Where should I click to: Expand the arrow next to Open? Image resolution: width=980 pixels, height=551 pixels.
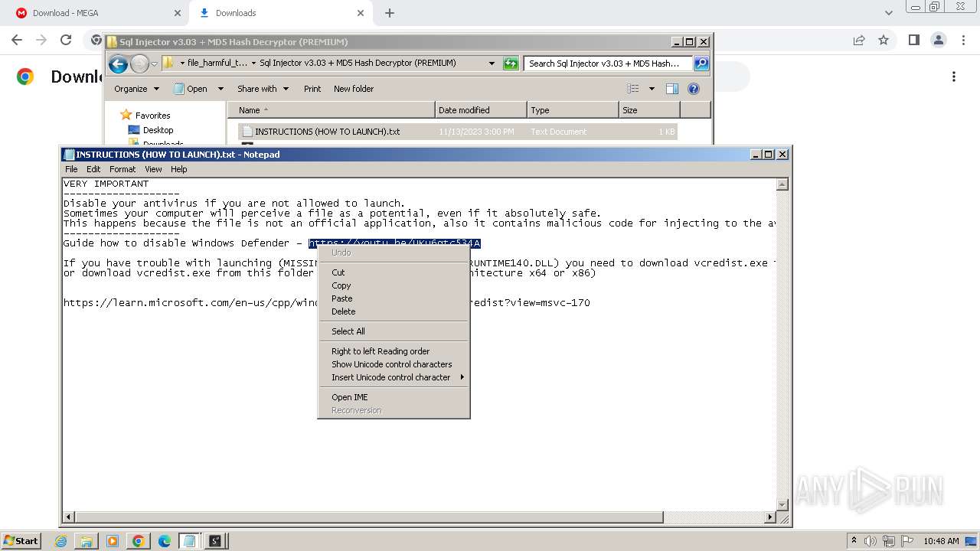tap(220, 89)
